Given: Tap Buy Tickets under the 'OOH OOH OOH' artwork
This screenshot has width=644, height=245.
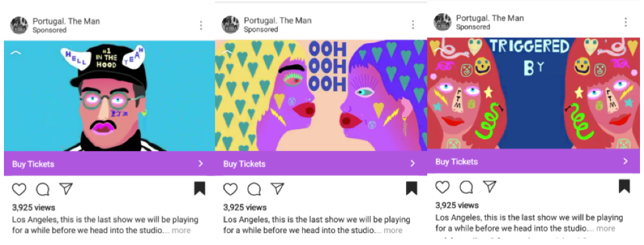Looking at the screenshot, I should point(321,164).
